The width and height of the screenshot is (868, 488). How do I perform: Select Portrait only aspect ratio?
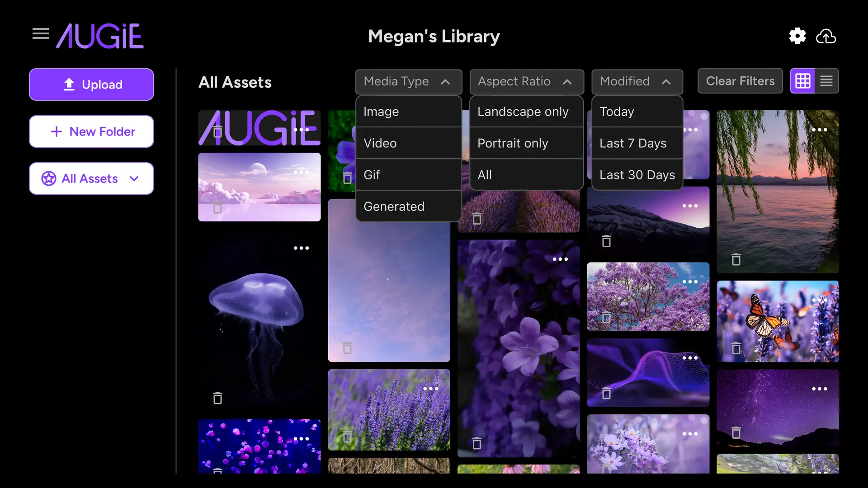[512, 142]
